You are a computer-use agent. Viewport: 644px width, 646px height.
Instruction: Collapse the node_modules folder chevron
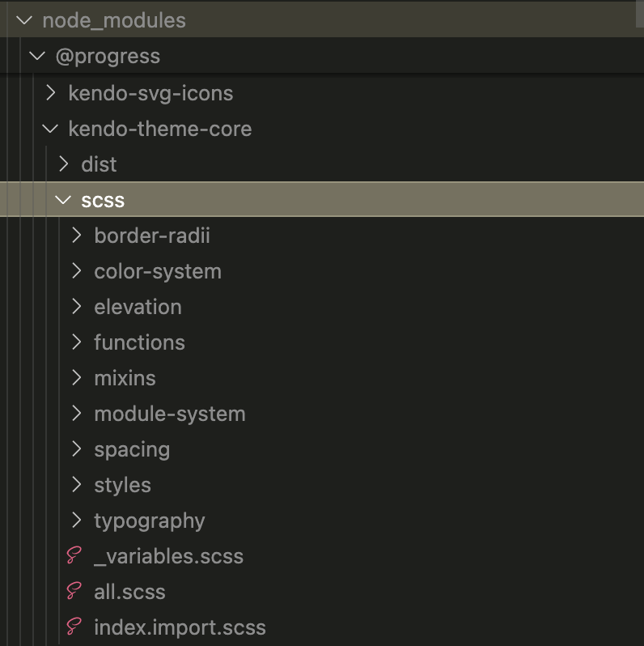pos(24,20)
